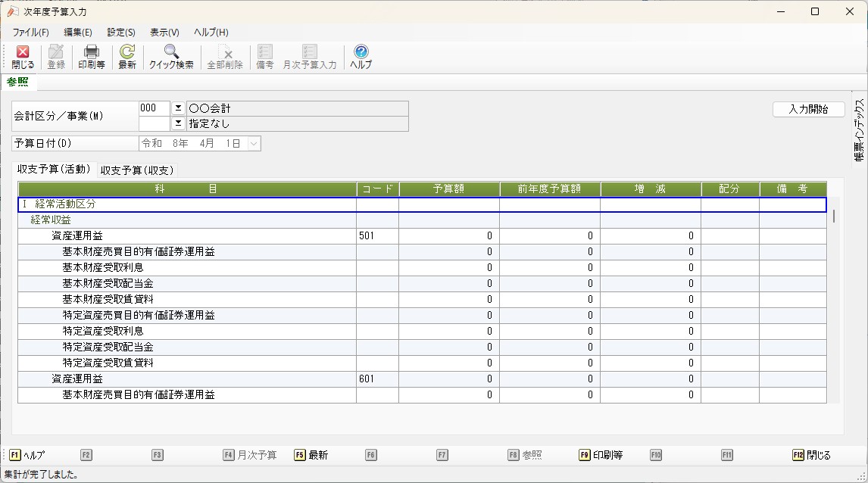Viewport: 868px width, 483px height.
Task: Click the table's vertical scrollbar thumb
Action: click(x=834, y=216)
